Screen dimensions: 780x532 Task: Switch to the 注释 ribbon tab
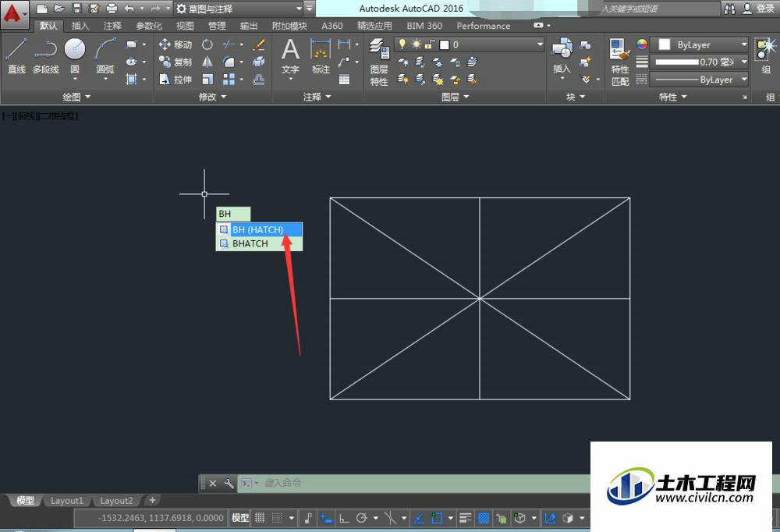(112, 26)
